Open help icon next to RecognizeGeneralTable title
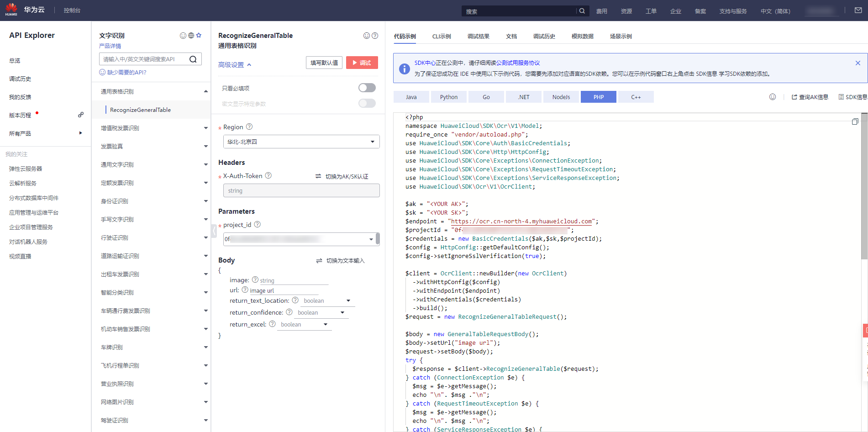Viewport: 868px width, 432px height. point(375,35)
